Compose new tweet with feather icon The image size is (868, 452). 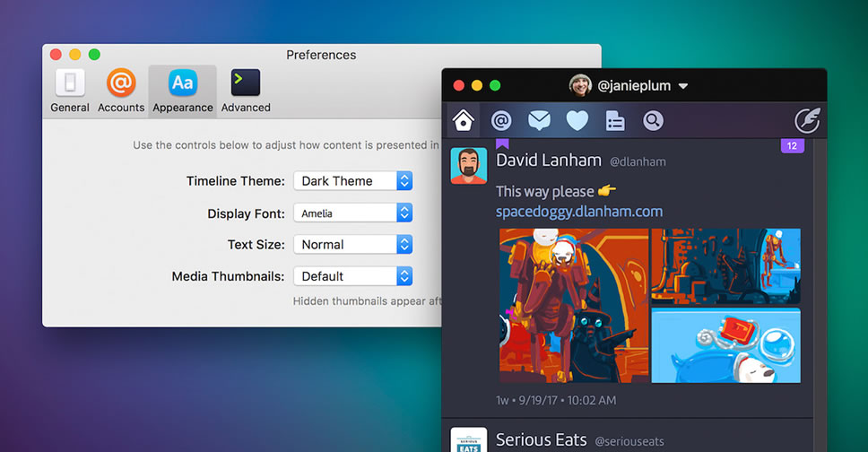click(x=807, y=120)
